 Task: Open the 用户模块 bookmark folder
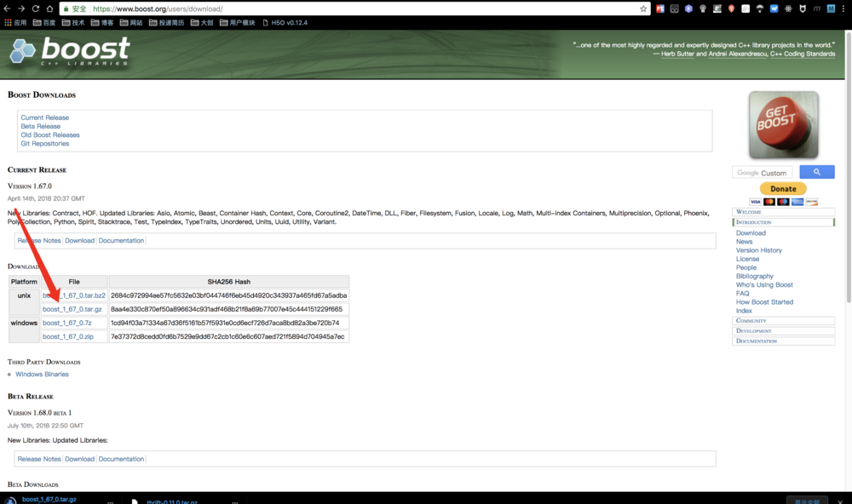(238, 23)
